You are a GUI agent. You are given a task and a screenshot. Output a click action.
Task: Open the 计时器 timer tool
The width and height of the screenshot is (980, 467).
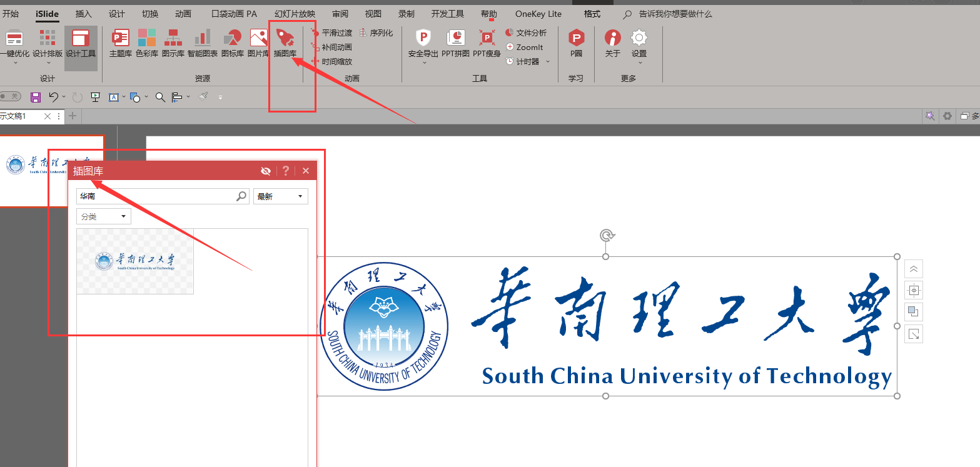point(523,61)
